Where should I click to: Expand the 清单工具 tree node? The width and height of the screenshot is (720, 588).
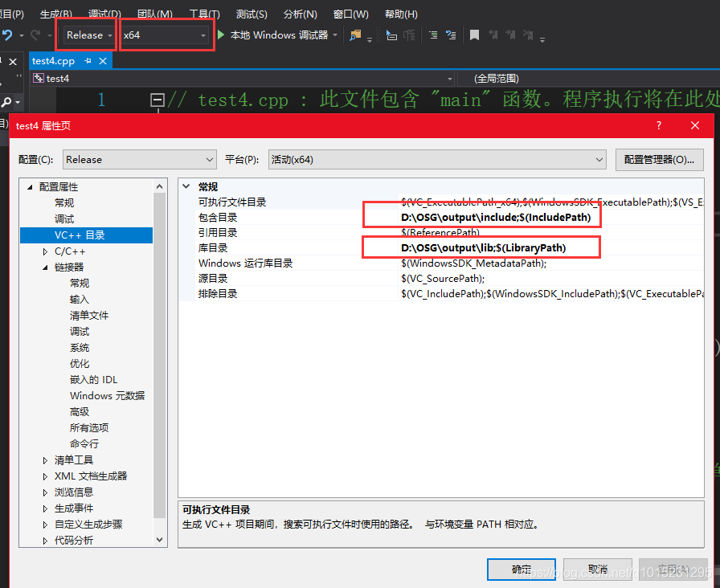45,460
